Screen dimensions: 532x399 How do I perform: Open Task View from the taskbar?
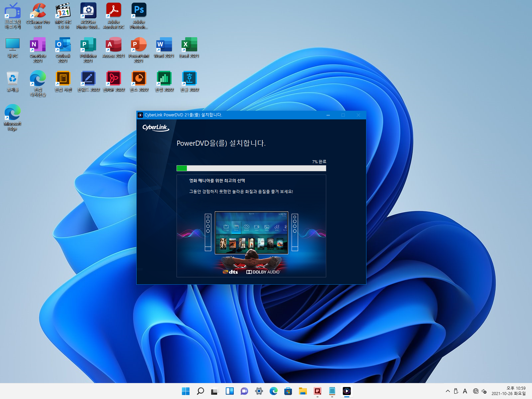pyautogui.click(x=215, y=391)
